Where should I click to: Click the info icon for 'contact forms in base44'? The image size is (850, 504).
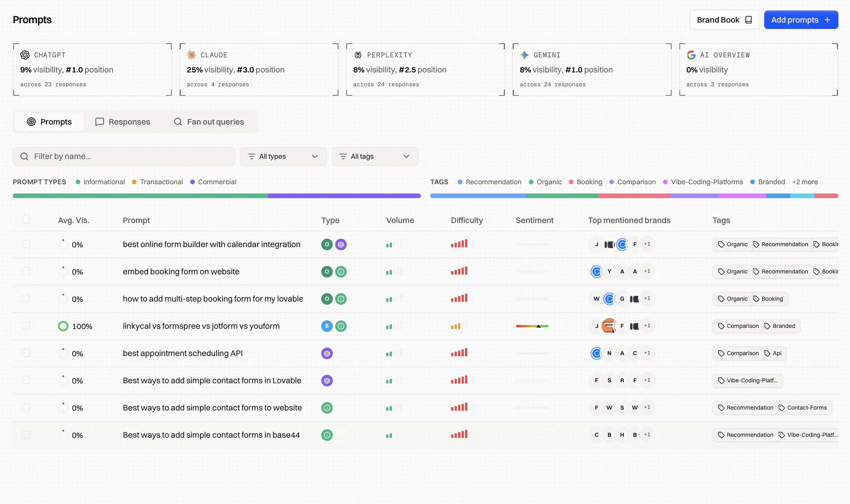pyautogui.click(x=327, y=435)
